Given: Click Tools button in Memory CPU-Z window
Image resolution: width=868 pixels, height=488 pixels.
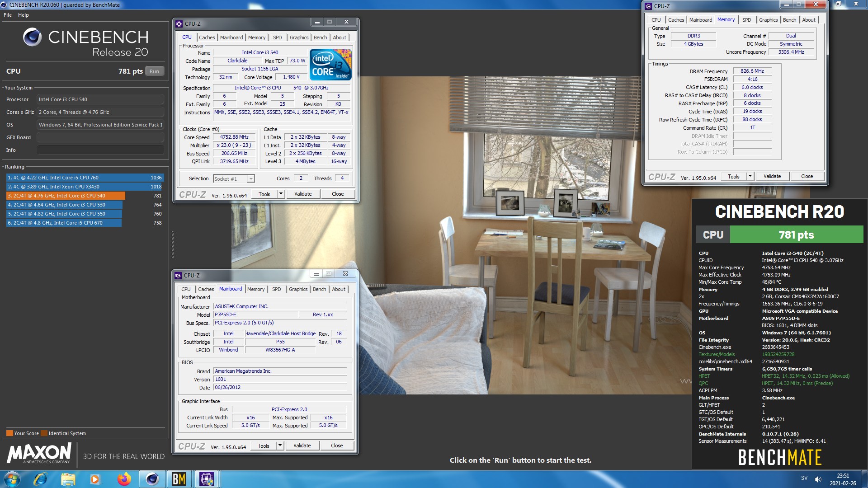Looking at the screenshot, I should [x=734, y=176].
